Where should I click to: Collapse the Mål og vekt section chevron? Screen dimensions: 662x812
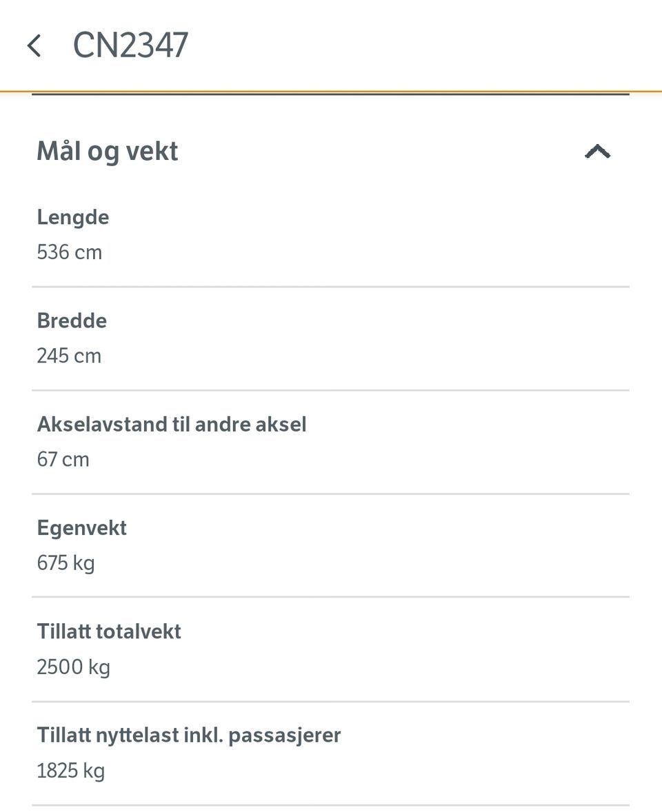point(597,152)
